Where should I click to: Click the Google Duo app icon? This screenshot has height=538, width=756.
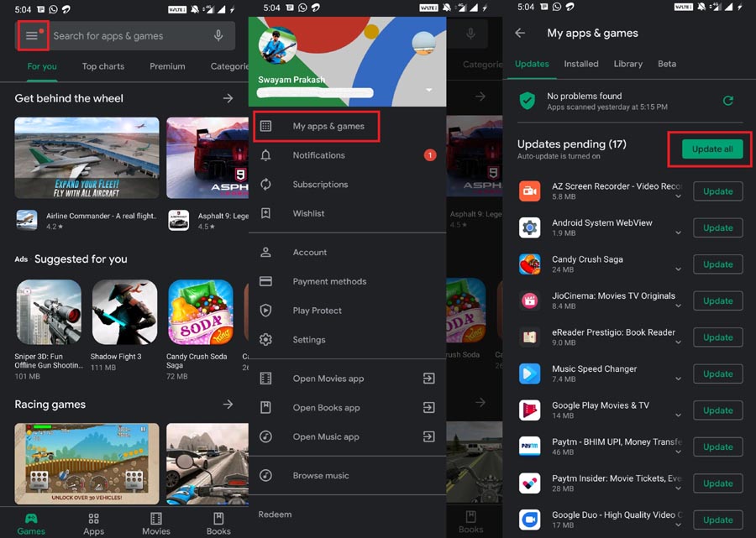529,520
